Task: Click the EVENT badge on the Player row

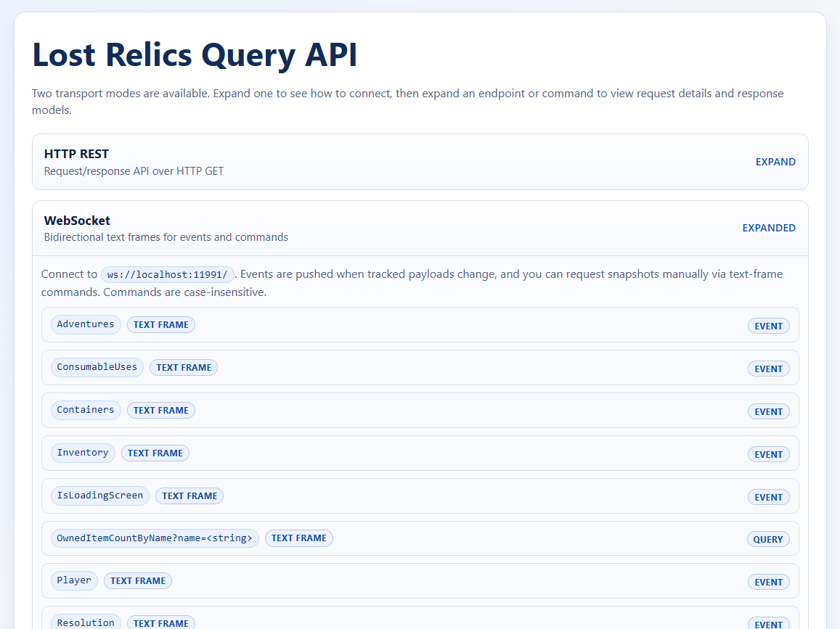Action: (x=768, y=581)
